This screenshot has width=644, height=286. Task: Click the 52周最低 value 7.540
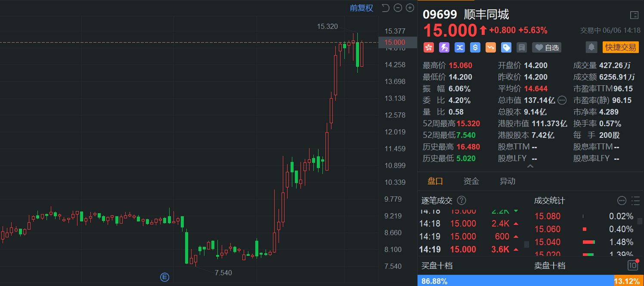[466, 135]
